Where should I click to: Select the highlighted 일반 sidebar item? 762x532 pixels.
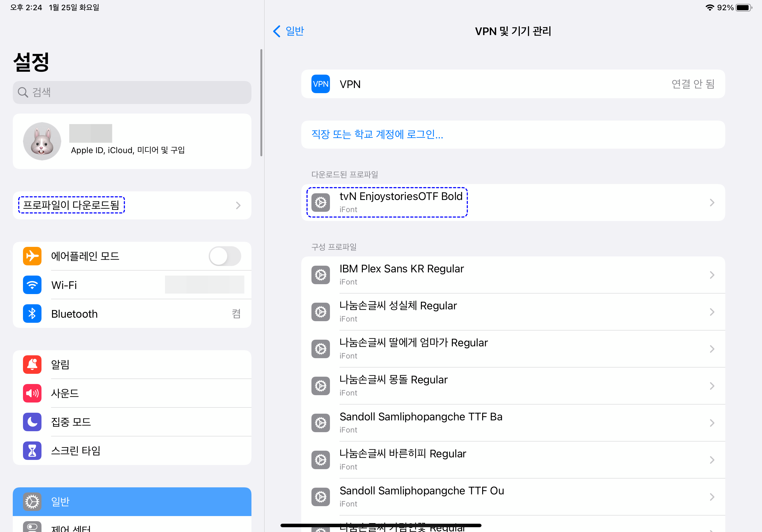click(132, 501)
